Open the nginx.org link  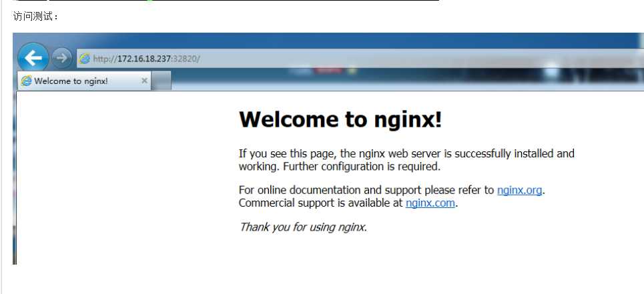point(520,190)
